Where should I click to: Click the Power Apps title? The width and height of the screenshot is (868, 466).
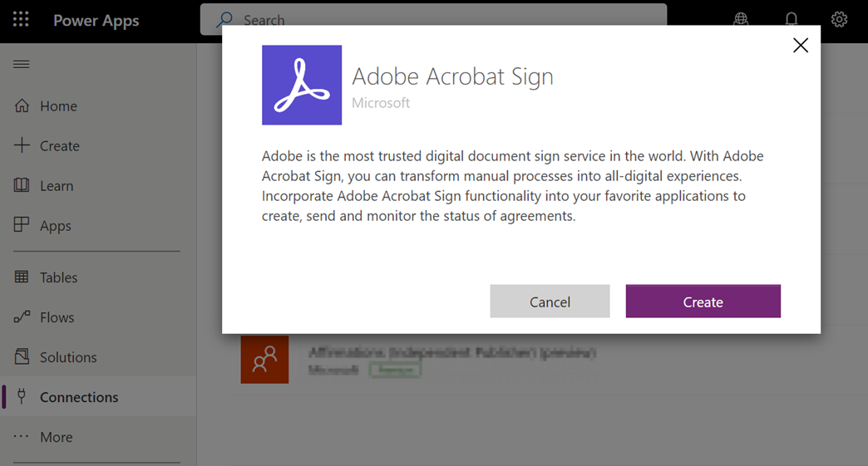click(96, 21)
